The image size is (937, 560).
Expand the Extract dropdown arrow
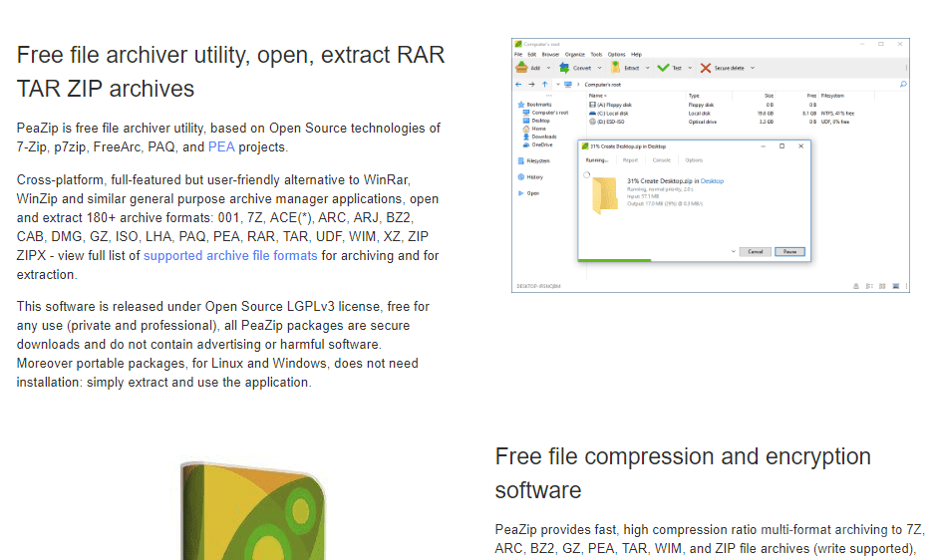(647, 68)
